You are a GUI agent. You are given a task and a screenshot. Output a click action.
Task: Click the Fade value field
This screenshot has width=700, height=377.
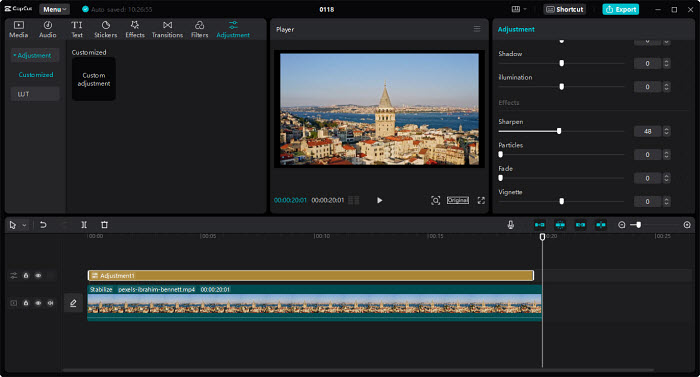[x=647, y=178]
